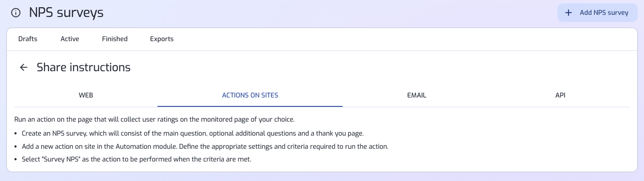Switch to the EMAIL instructions tab
644x181 pixels.
tap(416, 95)
